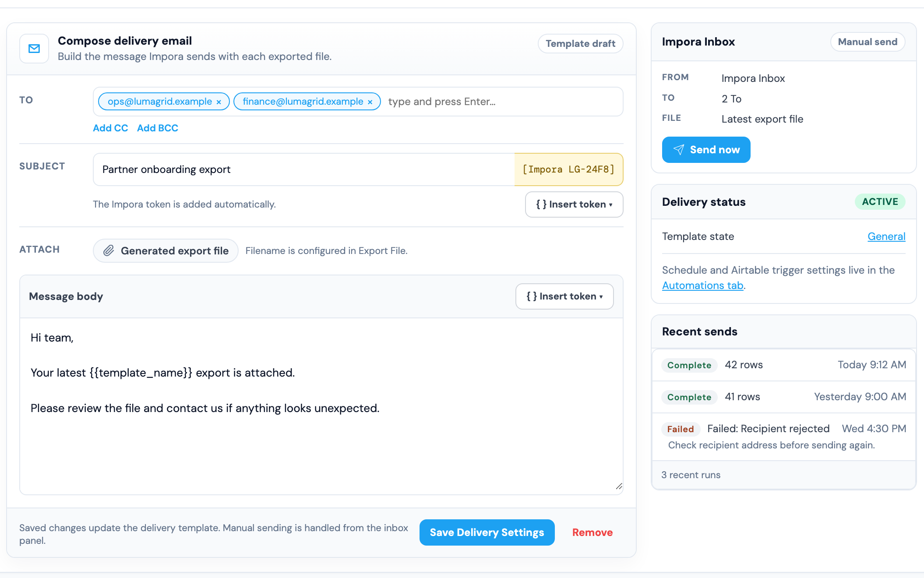Click the Wed 4:30 PM timestamp
Viewport: 924px width, 578px height.
click(x=874, y=429)
